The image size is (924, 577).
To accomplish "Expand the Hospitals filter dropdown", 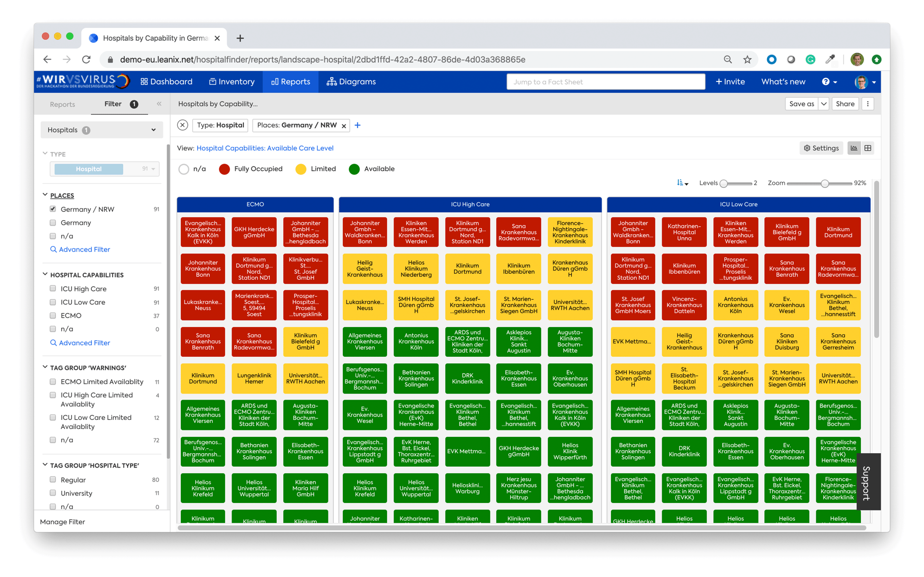I will [x=153, y=130].
